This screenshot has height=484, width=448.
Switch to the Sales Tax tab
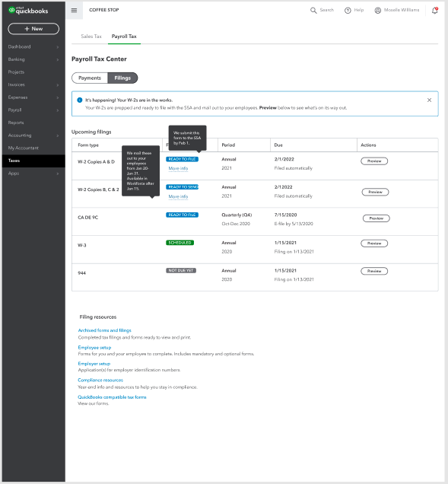coord(91,37)
